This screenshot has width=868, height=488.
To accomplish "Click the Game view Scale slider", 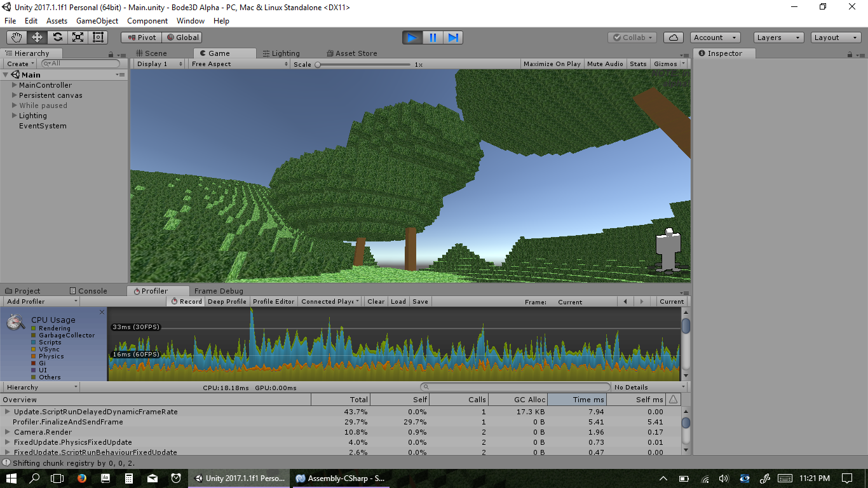I will coord(363,64).
